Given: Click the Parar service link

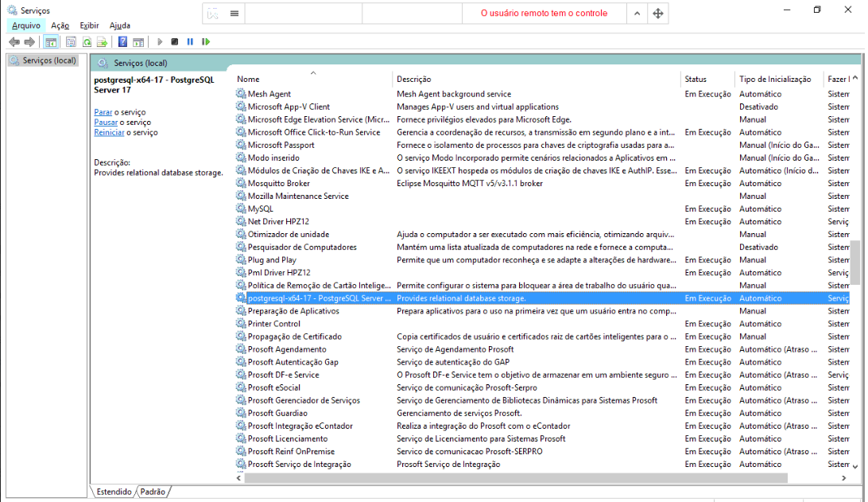Looking at the screenshot, I should pyautogui.click(x=103, y=112).
